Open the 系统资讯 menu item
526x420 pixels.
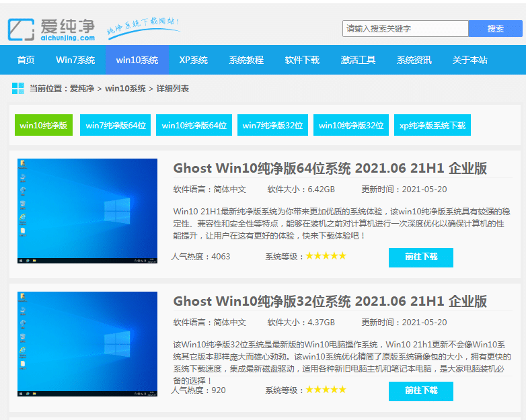(414, 60)
